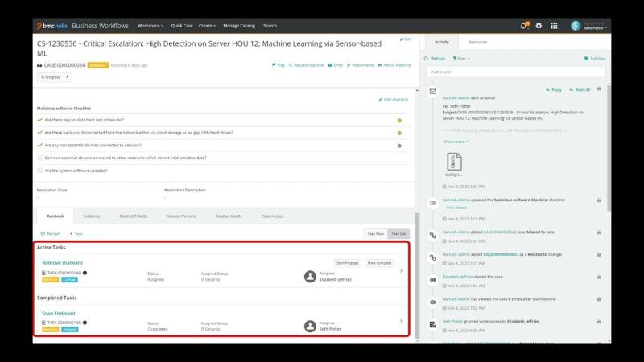Click Refresh in the Activity panel

[x=435, y=58]
